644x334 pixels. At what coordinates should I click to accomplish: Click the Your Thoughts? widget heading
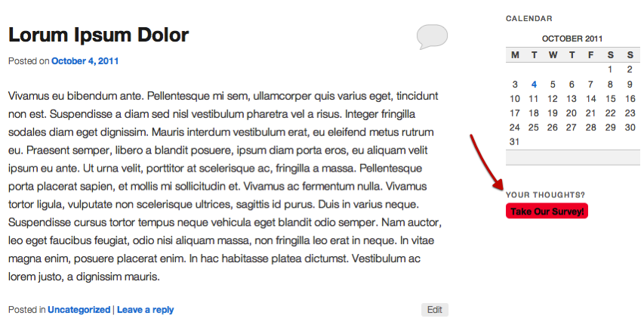(546, 195)
